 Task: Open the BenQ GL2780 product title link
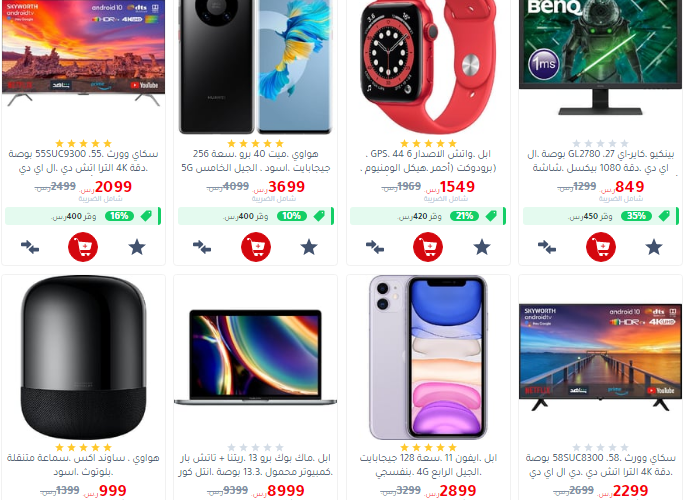[600, 161]
